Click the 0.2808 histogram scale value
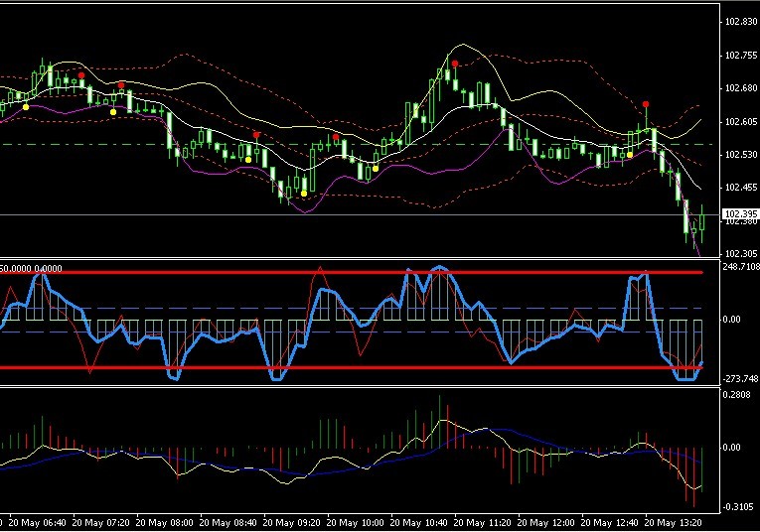Screen dimensions: 760x532 click(x=738, y=395)
